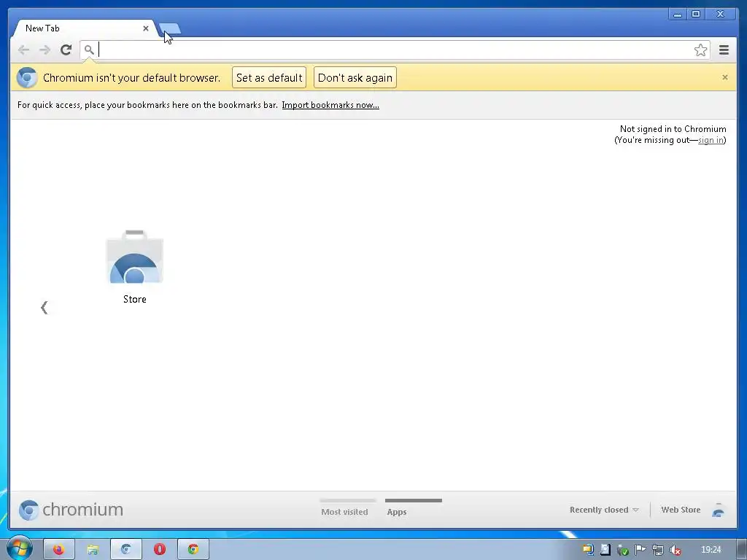
Task: Bookmark this page with the star
Action: click(700, 50)
